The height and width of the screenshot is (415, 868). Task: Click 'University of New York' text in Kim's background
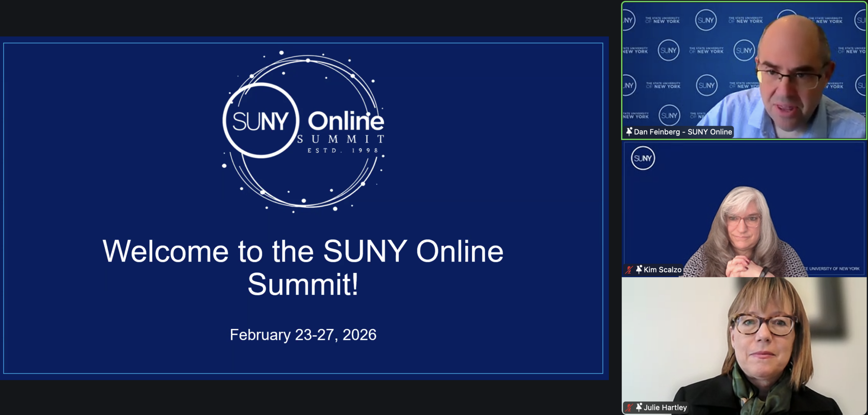coord(833,269)
